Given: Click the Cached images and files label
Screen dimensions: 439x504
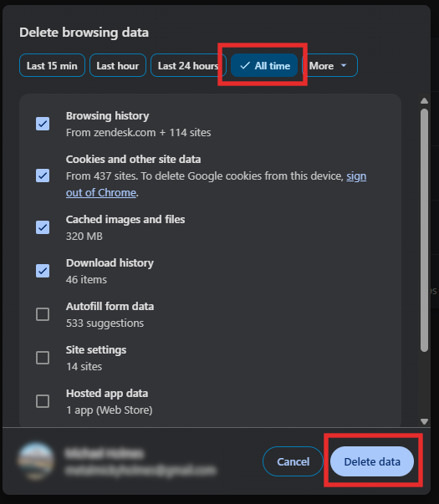Looking at the screenshot, I should [x=125, y=220].
